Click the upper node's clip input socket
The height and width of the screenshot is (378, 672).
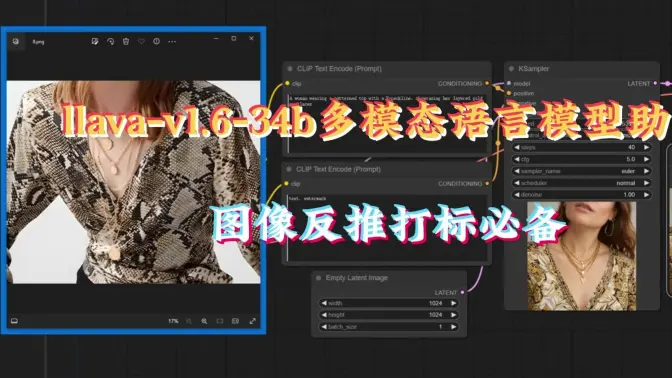click(x=287, y=84)
